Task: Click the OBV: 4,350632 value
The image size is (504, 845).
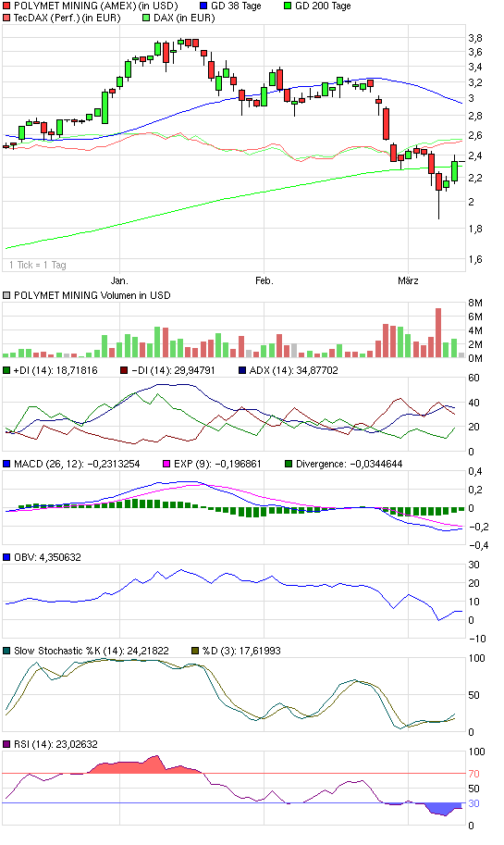Action: tap(47, 557)
